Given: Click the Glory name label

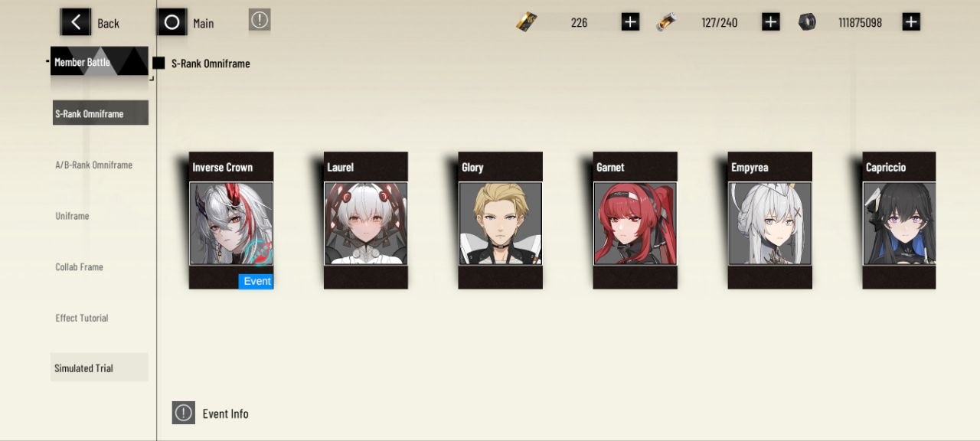Looking at the screenshot, I should coord(472,167).
